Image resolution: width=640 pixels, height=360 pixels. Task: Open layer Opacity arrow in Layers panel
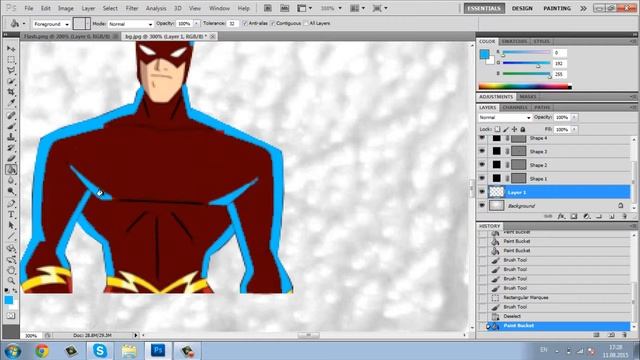(x=574, y=118)
